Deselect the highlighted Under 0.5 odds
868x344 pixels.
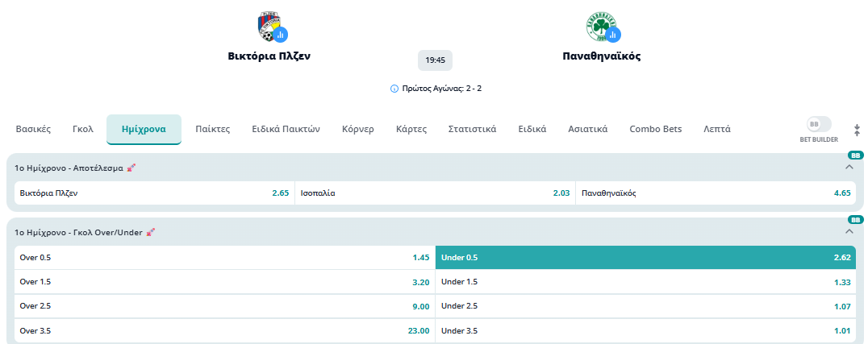point(645,258)
